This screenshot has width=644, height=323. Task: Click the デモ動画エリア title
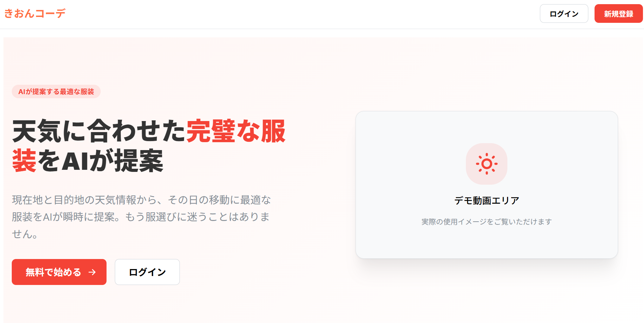point(487,201)
